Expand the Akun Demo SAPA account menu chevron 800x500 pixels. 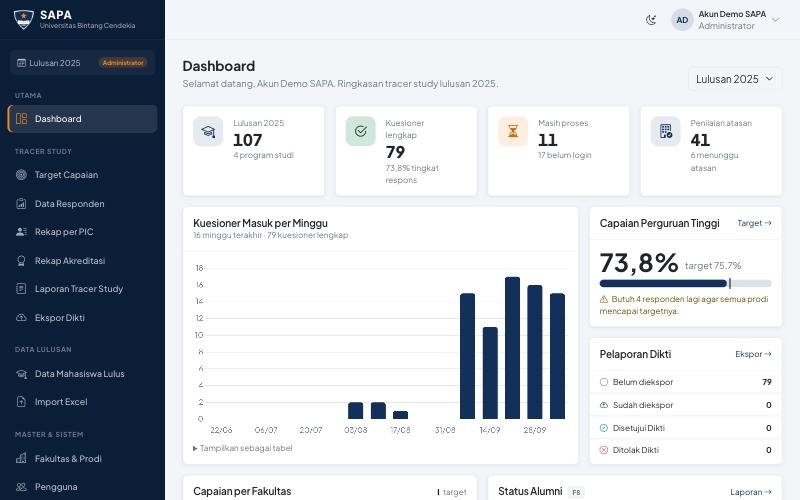coord(776,20)
